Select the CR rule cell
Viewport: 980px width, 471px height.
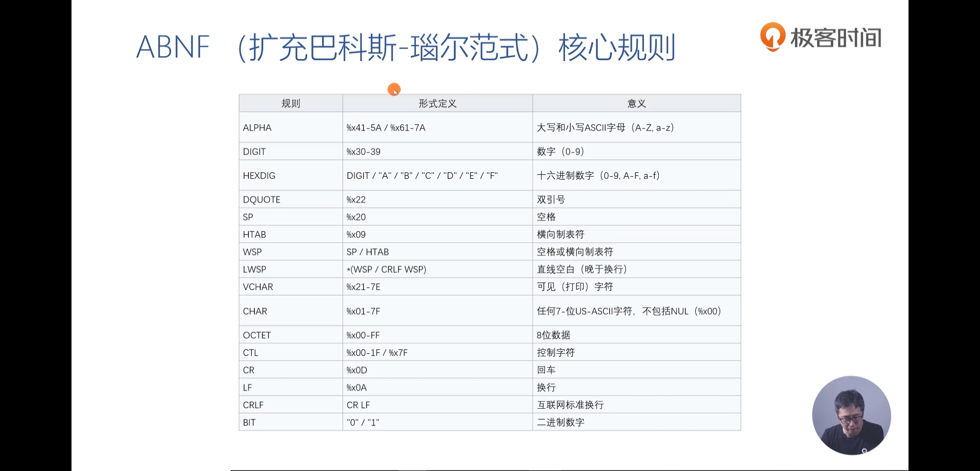point(291,370)
